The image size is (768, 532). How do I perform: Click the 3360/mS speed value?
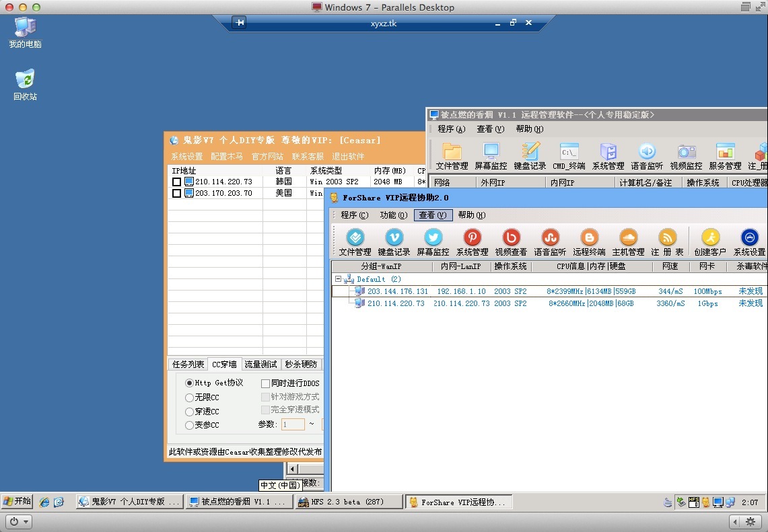click(x=670, y=303)
